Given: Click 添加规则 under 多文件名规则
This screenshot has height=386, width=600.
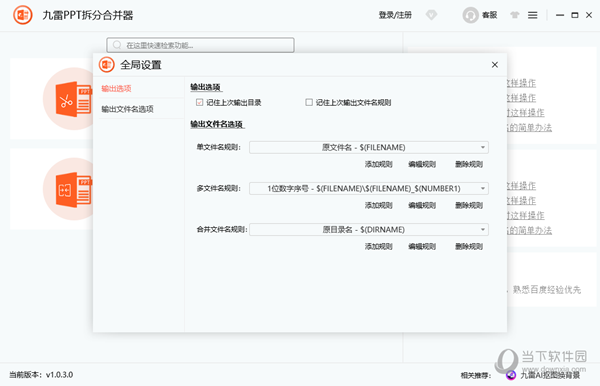Looking at the screenshot, I should click(x=378, y=205).
